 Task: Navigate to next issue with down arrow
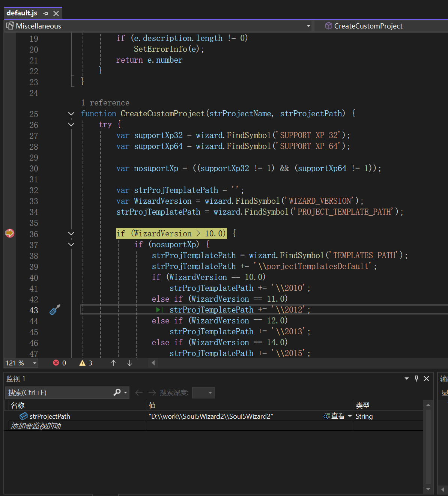point(129,363)
